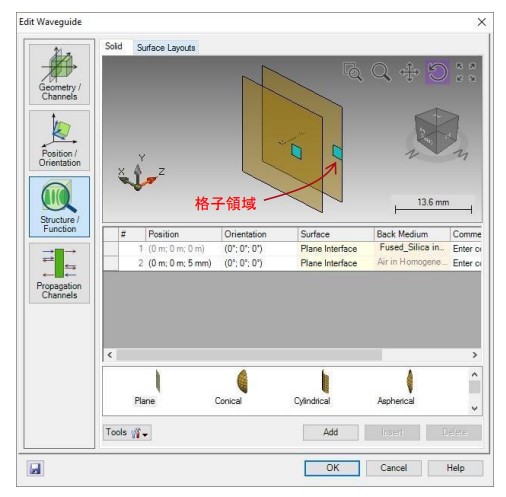Select the Fused_Silica back medium cell
This screenshot has width=506, height=497.
412,248
